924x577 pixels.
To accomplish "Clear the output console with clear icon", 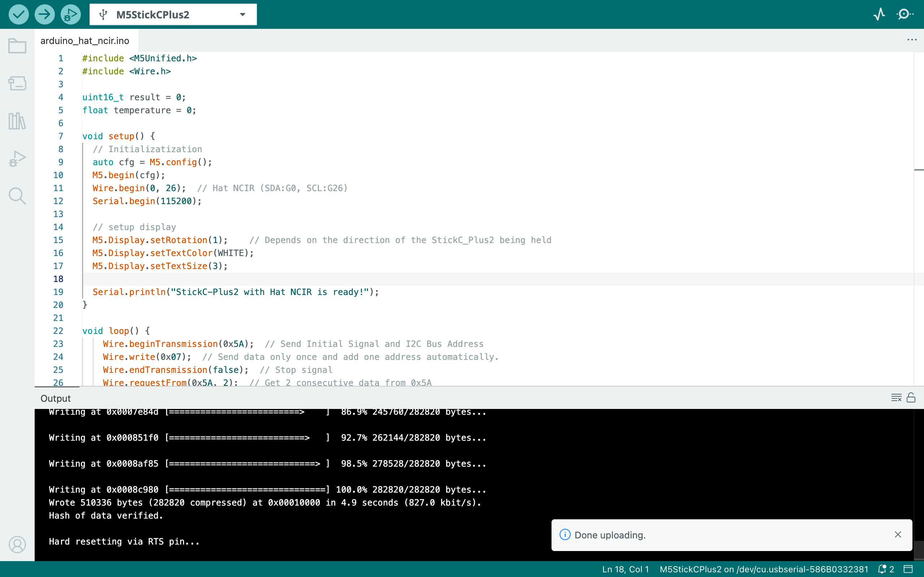I will pyautogui.click(x=896, y=398).
